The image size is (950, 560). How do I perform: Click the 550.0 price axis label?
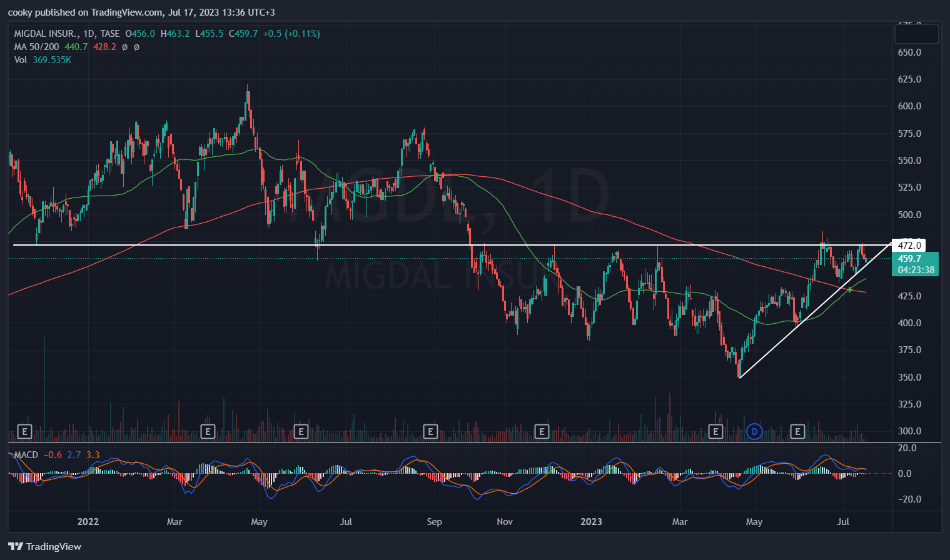point(910,161)
